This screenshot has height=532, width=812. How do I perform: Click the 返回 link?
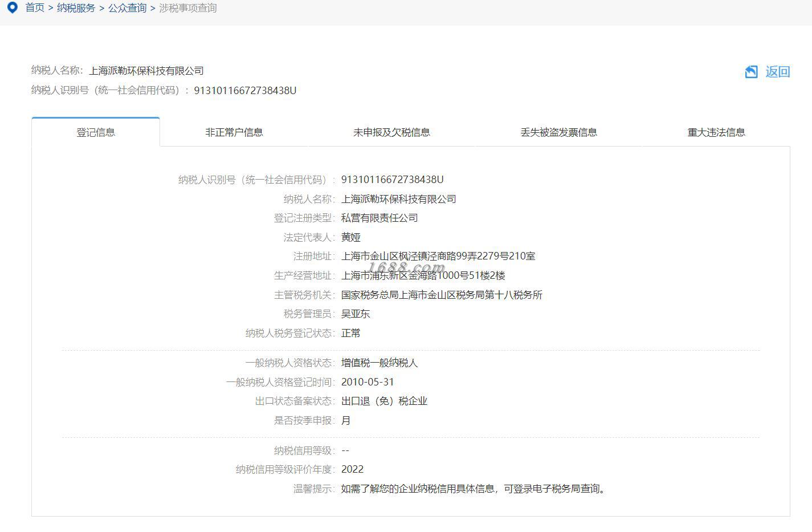point(777,72)
